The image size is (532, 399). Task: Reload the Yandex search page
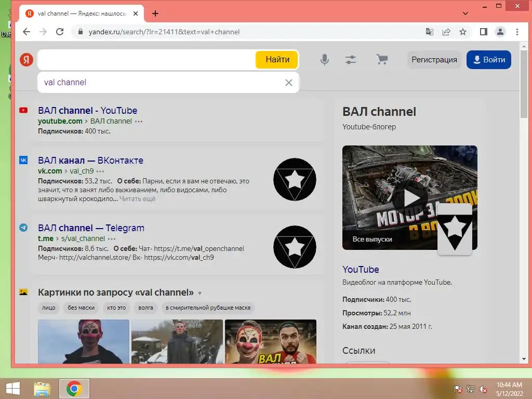point(60,32)
